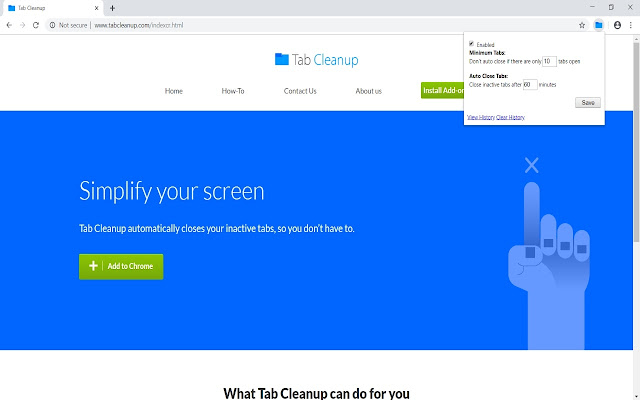Click the Save button in popup
Viewport: 640px width, 400px height.
coord(588,102)
